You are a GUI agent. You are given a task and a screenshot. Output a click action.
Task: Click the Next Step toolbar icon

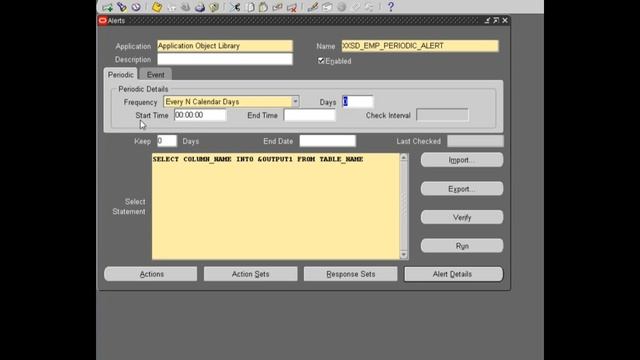click(171, 7)
